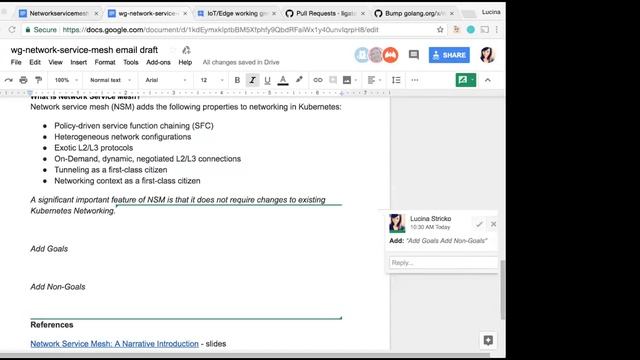The image size is (640, 360).
Task: Insert a link with the chain icon
Action: coord(318,80)
